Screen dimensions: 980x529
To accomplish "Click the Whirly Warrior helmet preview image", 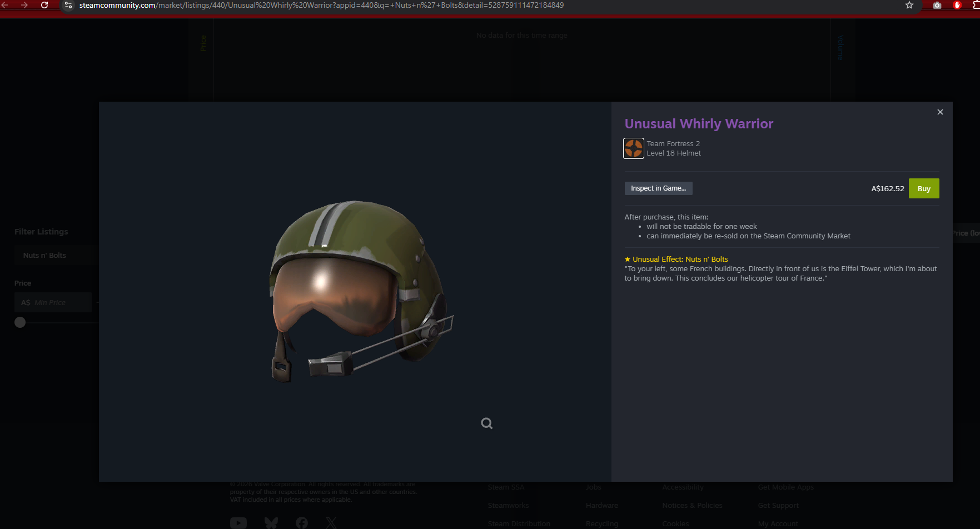I will point(362,291).
